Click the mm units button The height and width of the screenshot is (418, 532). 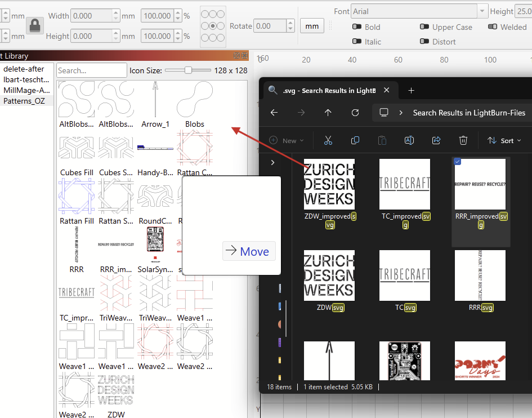(312, 26)
